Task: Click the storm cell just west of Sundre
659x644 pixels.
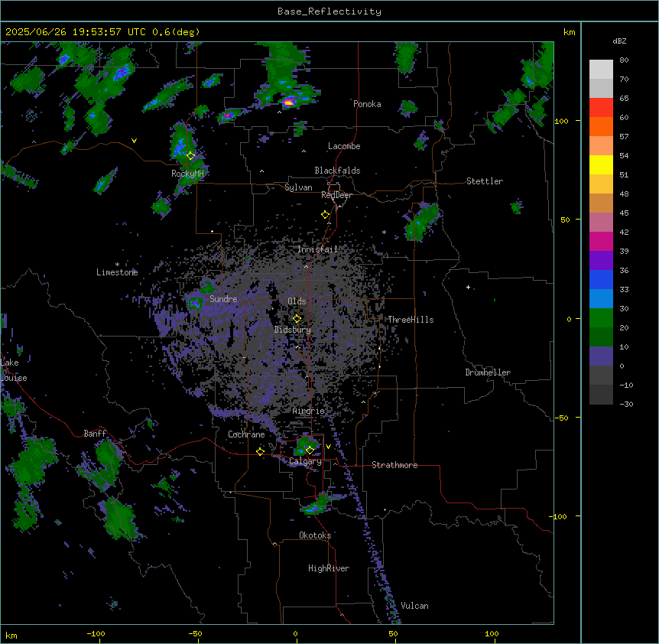Action: point(195,302)
